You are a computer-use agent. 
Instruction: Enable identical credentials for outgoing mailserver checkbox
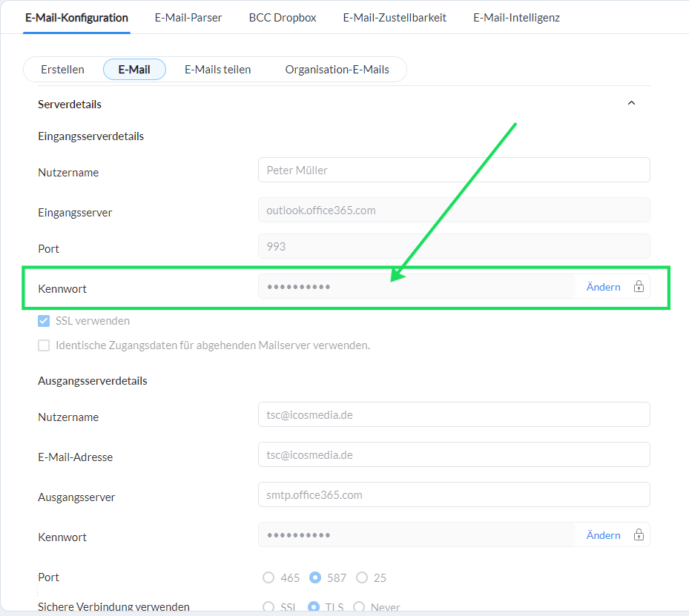point(44,345)
